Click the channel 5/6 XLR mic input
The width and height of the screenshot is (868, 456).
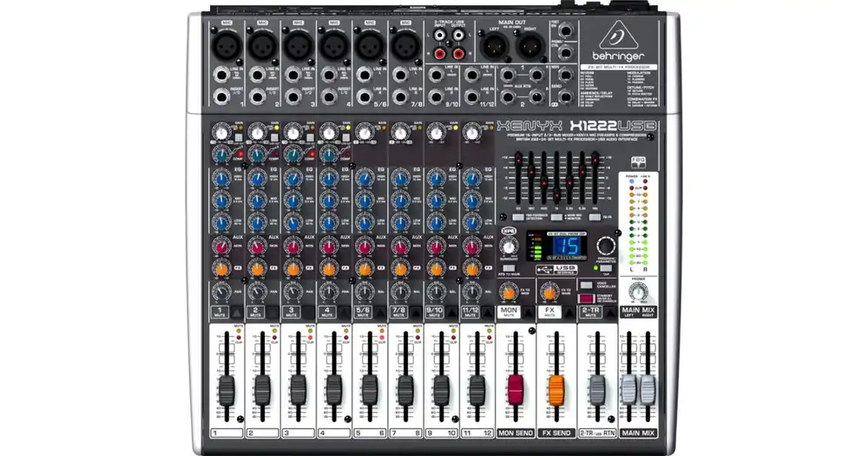pos(371,45)
